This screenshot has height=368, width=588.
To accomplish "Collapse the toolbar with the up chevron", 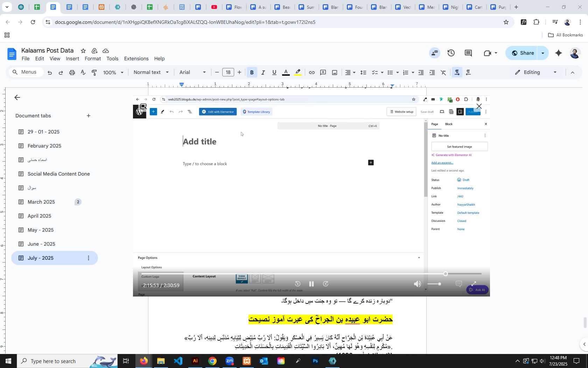I will coord(573,73).
